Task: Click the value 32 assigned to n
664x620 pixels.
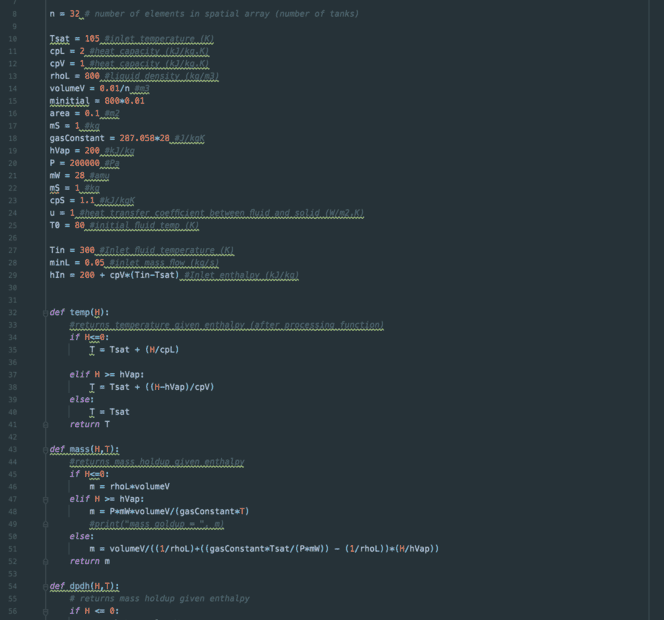Action: pos(75,13)
